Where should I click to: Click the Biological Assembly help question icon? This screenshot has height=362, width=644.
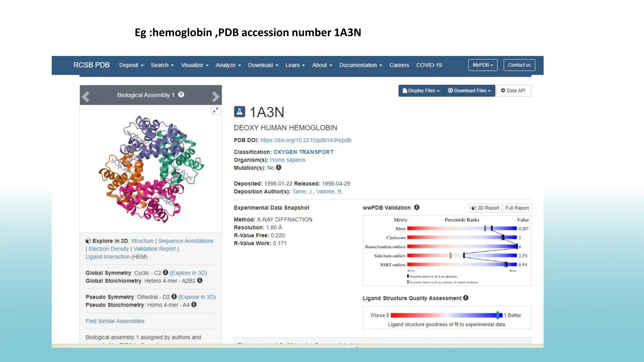click(181, 95)
